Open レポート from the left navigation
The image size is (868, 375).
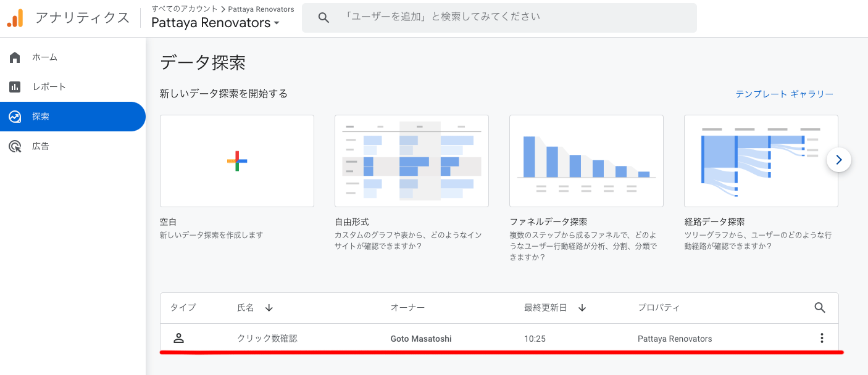49,87
